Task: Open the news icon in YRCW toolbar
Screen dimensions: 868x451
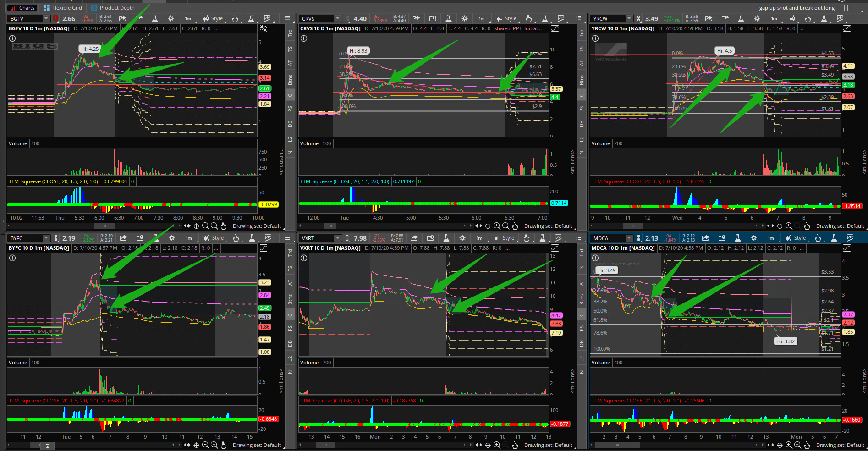Action: pyautogui.click(x=725, y=18)
